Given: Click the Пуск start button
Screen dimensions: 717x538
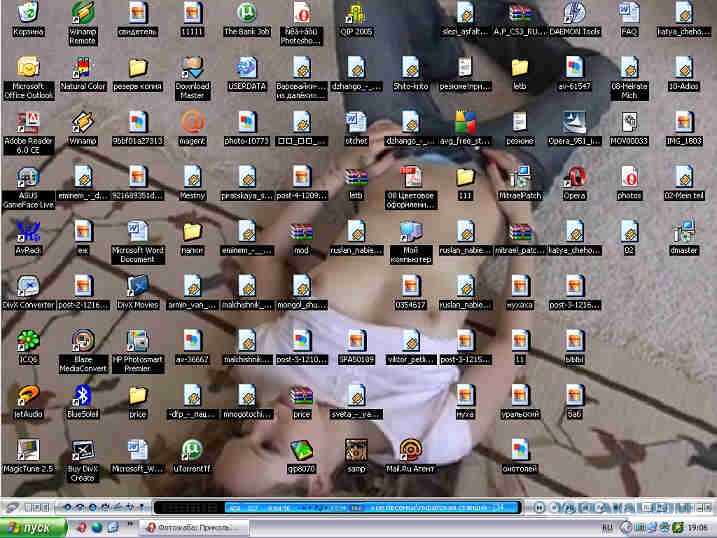Looking at the screenshot, I should click(x=33, y=528).
